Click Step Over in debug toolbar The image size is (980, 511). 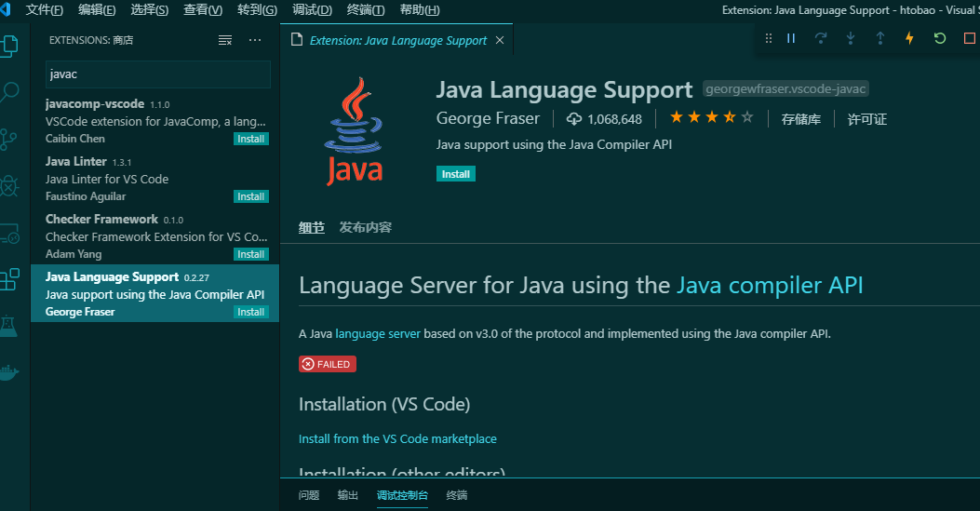click(x=821, y=38)
